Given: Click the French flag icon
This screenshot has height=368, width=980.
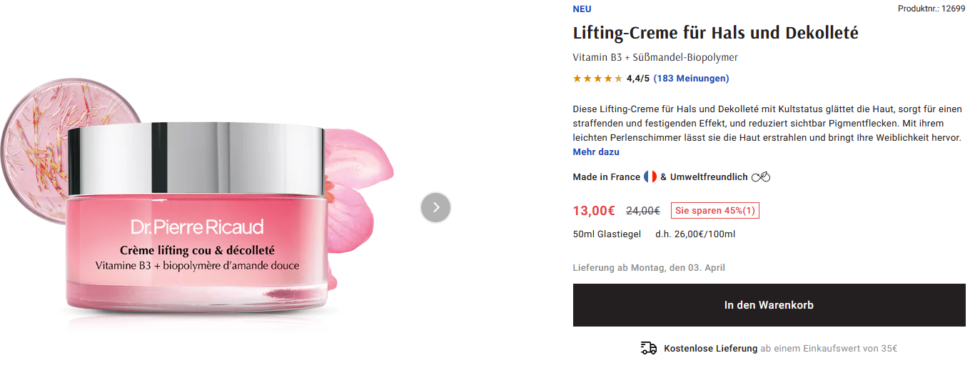Looking at the screenshot, I should [650, 176].
